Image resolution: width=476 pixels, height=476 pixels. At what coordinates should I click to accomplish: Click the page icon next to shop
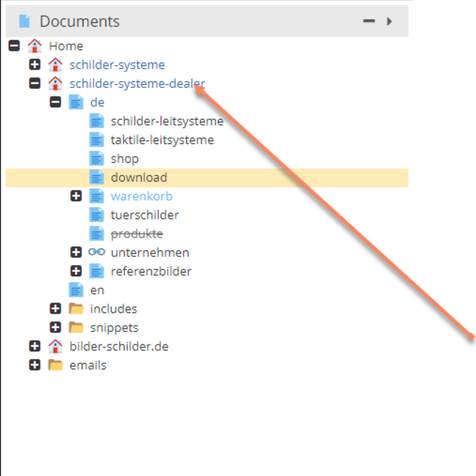point(96,159)
